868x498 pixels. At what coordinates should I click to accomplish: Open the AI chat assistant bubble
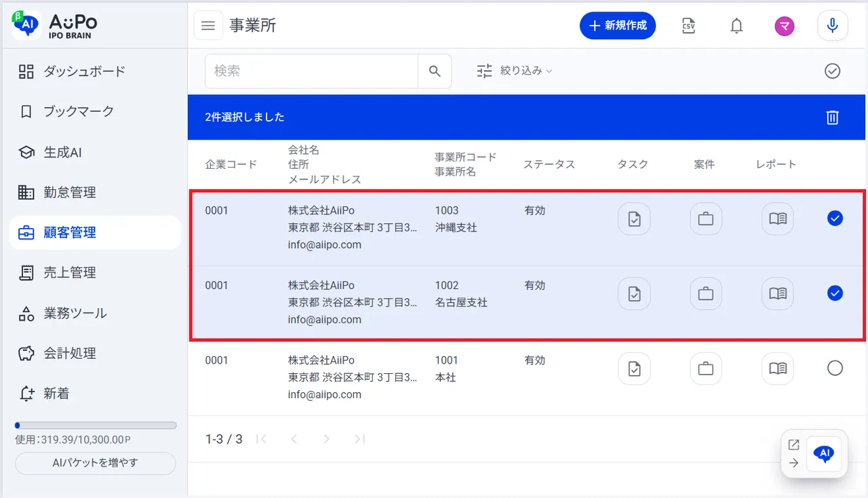pos(824,454)
